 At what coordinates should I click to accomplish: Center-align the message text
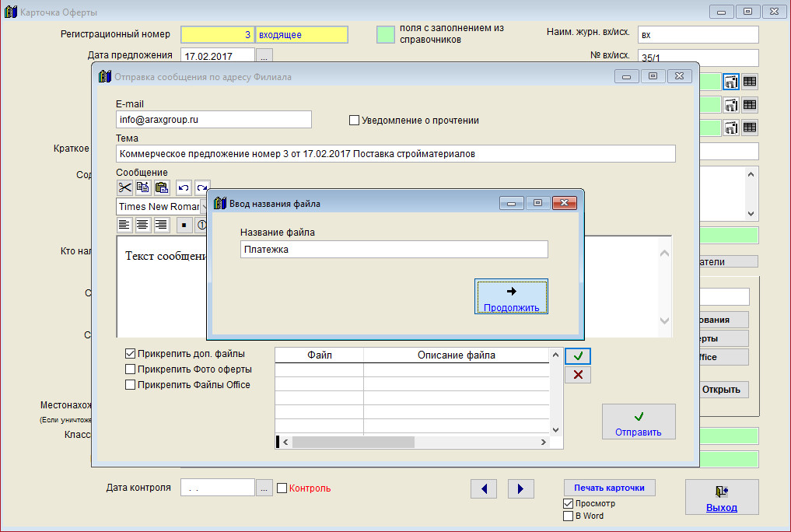[143, 225]
